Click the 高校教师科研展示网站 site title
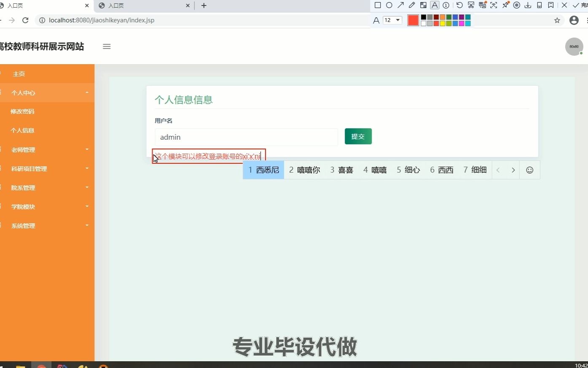 click(x=42, y=46)
